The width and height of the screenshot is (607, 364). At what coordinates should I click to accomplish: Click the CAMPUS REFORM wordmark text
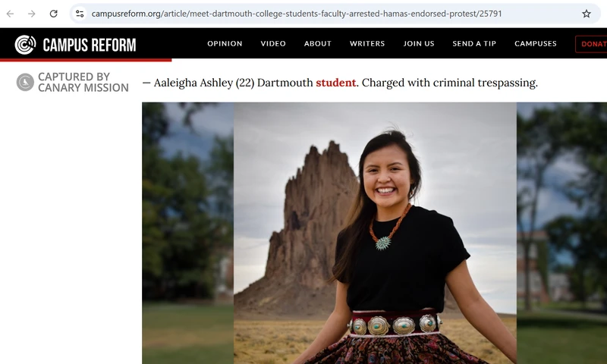[x=90, y=45]
